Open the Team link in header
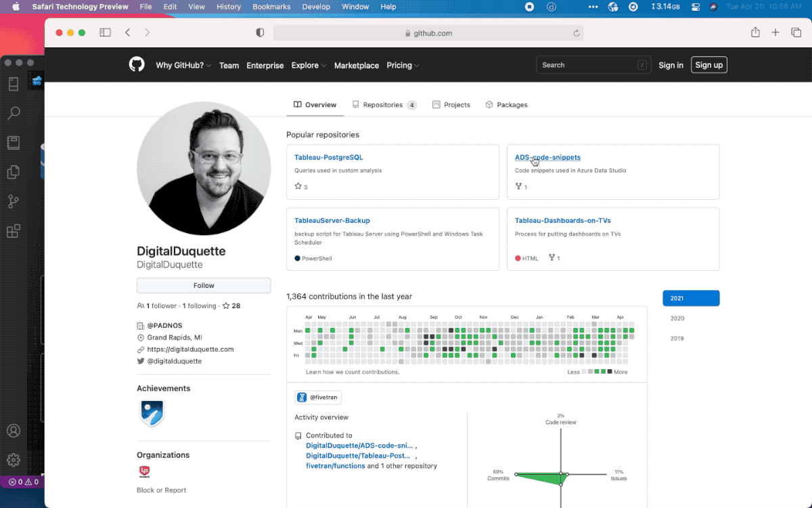 pos(229,65)
